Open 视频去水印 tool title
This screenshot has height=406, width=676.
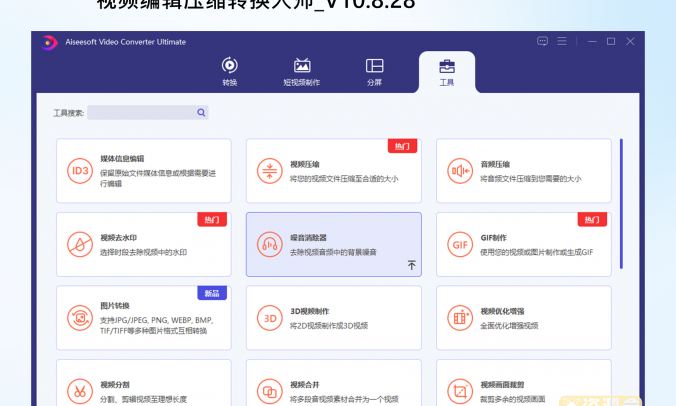click(118, 237)
